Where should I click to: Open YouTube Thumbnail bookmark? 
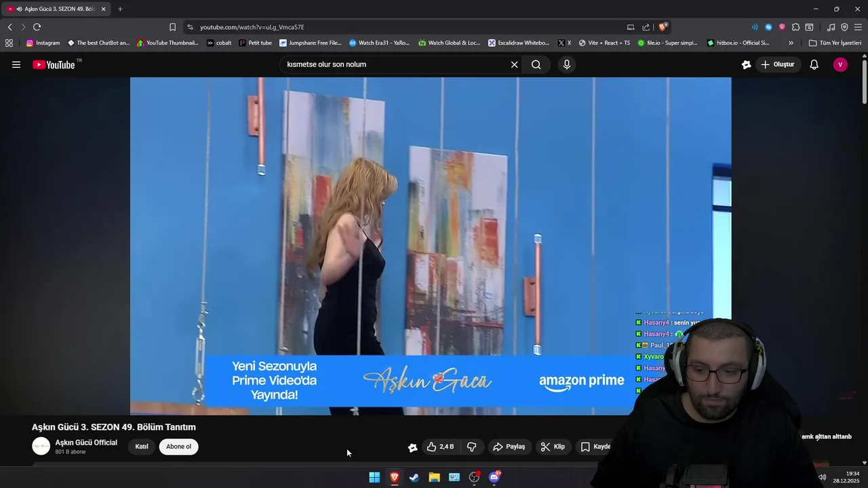(x=167, y=43)
